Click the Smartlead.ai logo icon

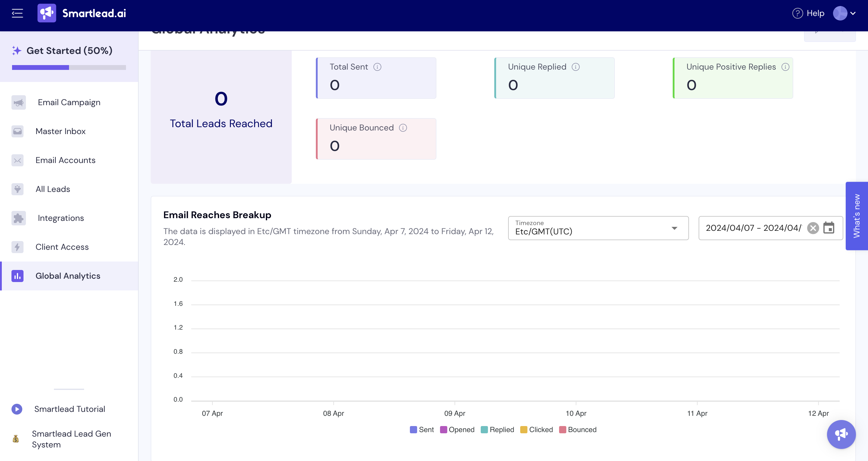click(46, 14)
